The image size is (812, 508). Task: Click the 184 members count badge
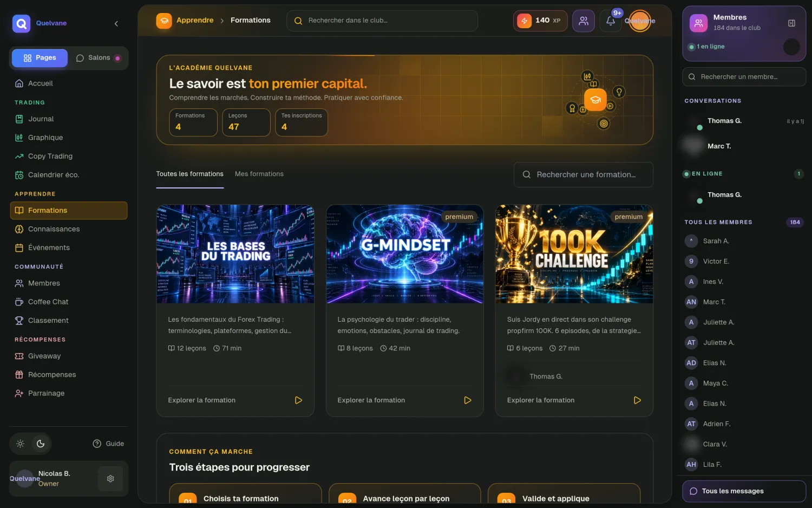(795, 223)
